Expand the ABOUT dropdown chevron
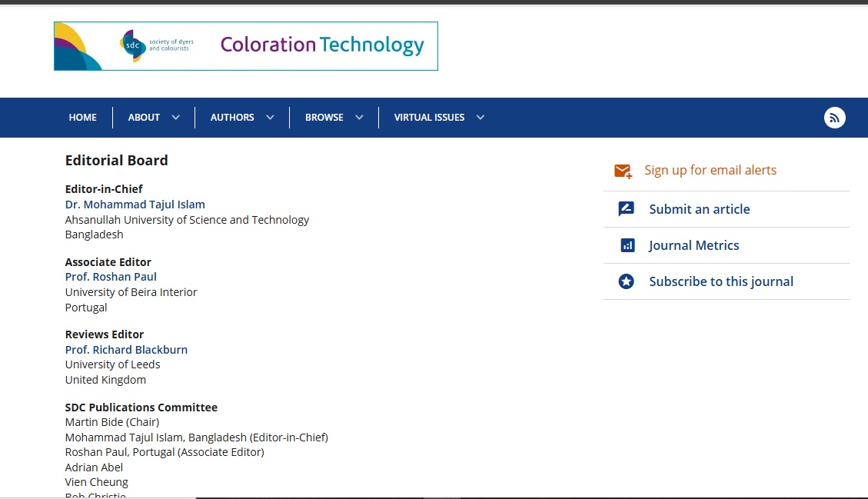The height and width of the screenshot is (499, 868). click(x=175, y=118)
